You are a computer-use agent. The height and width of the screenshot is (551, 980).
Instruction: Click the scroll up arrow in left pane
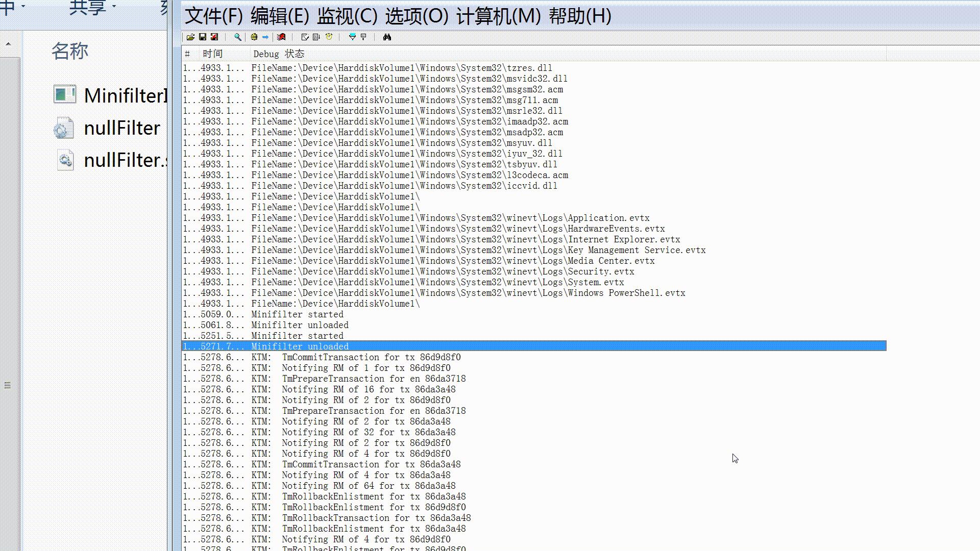tap(8, 44)
